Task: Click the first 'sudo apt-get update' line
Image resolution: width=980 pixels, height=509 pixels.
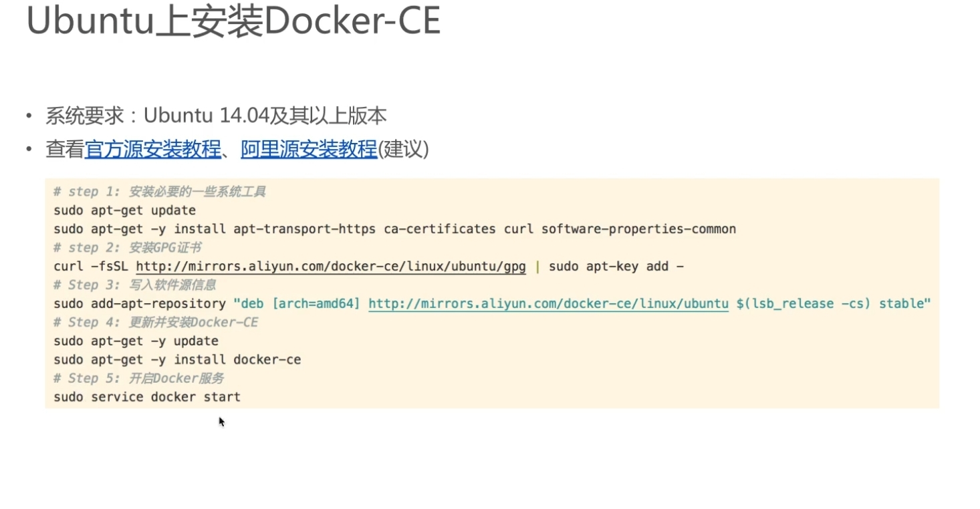Action: (124, 210)
